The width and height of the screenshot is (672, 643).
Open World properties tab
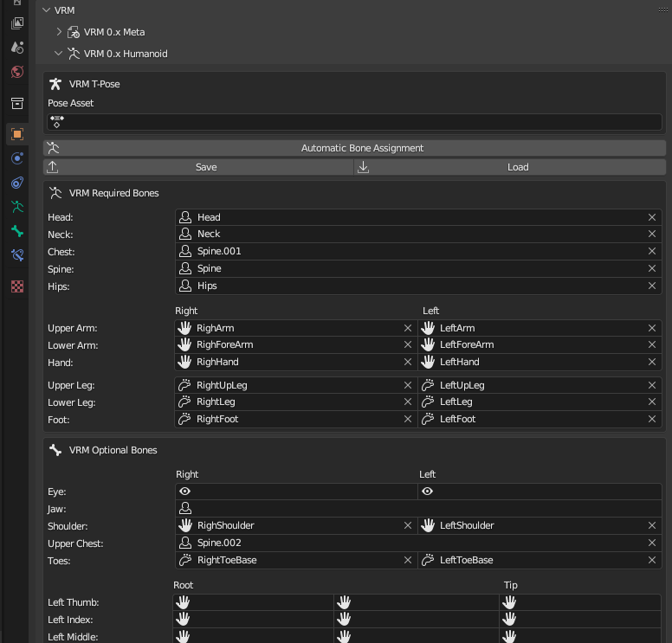[x=17, y=72]
